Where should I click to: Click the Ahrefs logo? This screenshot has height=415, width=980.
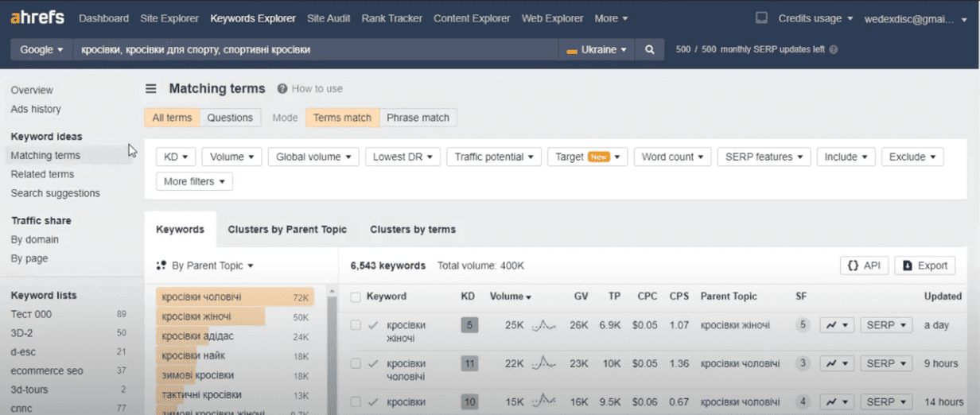(37, 17)
